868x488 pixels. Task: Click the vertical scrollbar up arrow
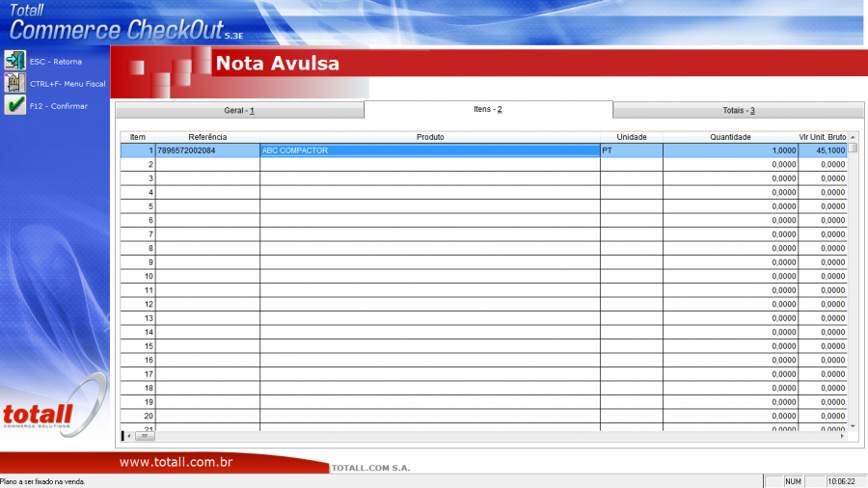[x=853, y=137]
